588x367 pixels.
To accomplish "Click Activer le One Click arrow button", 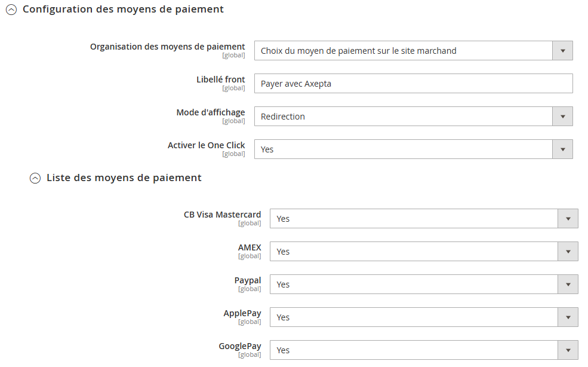I will coord(562,149).
